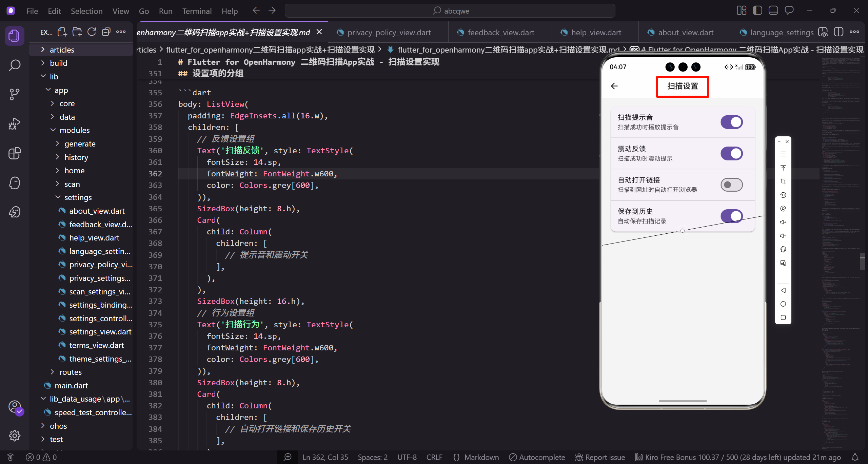This screenshot has width=868, height=464.
Task: Tap the back arrow in the phone emulator
Action: pos(614,86)
